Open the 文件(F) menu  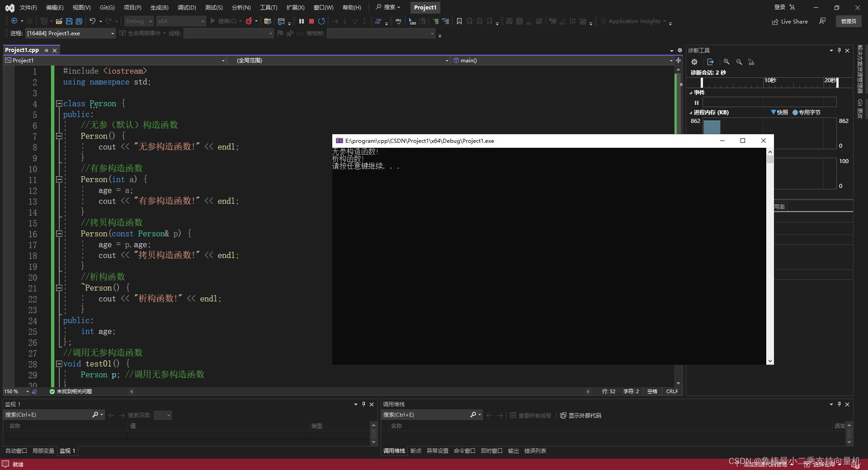pyautogui.click(x=28, y=8)
